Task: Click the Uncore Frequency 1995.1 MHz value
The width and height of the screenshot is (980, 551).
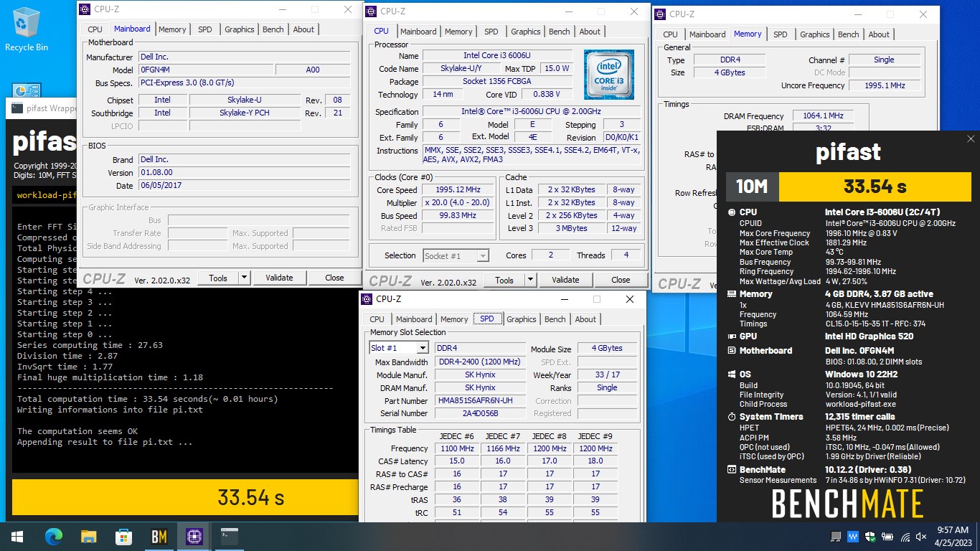Action: (x=884, y=85)
